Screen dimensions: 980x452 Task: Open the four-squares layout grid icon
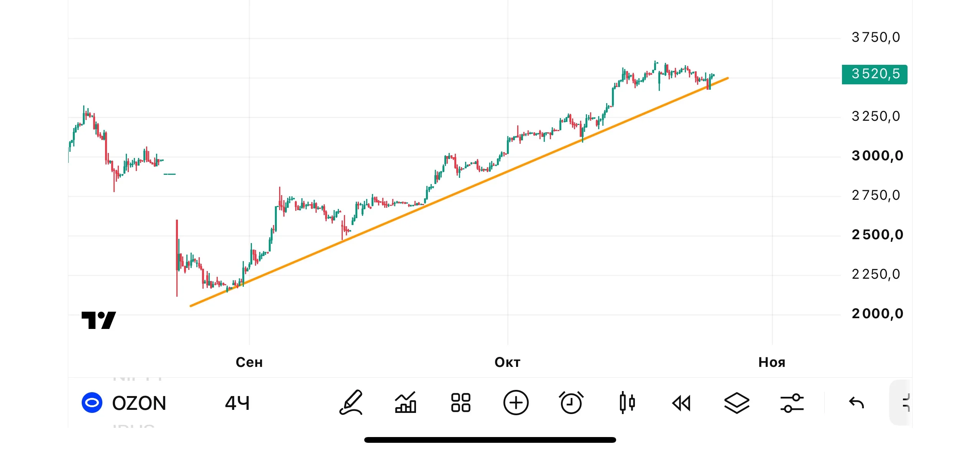click(x=460, y=403)
